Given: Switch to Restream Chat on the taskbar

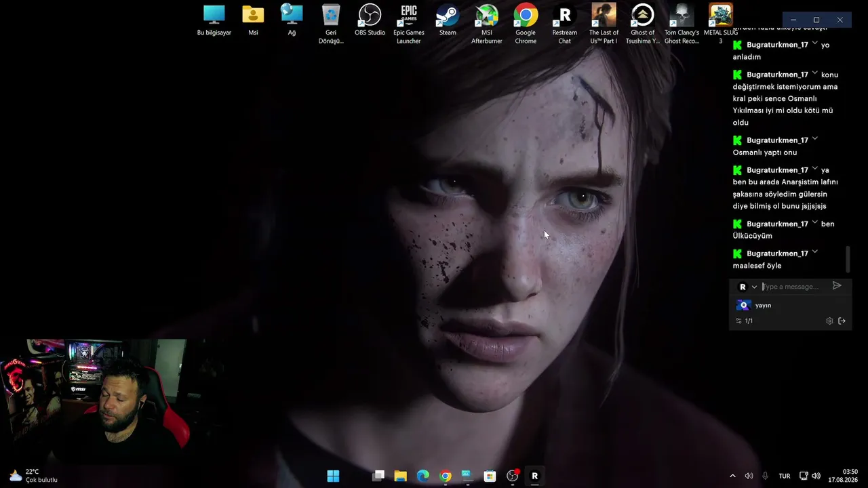Looking at the screenshot, I should [534, 476].
